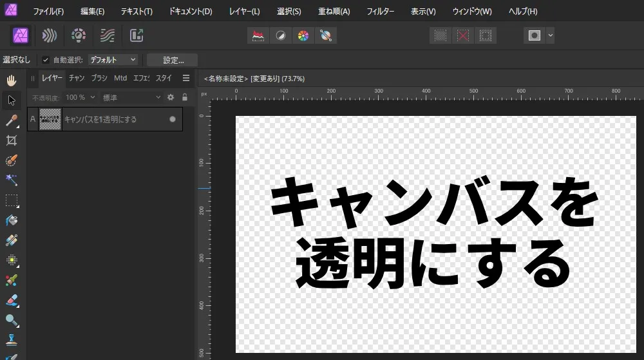This screenshot has width=644, height=360.
Task: Switch to the エフェクト panel tab
Action: tap(141, 78)
